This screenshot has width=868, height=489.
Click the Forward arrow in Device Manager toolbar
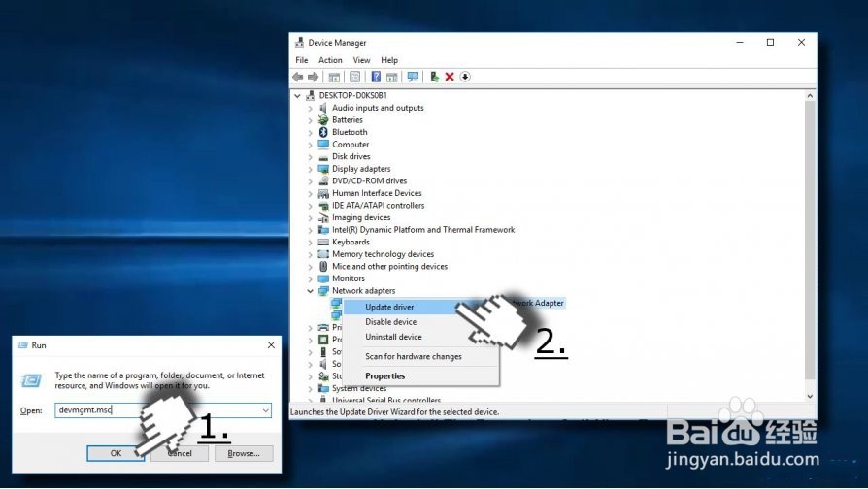point(313,77)
